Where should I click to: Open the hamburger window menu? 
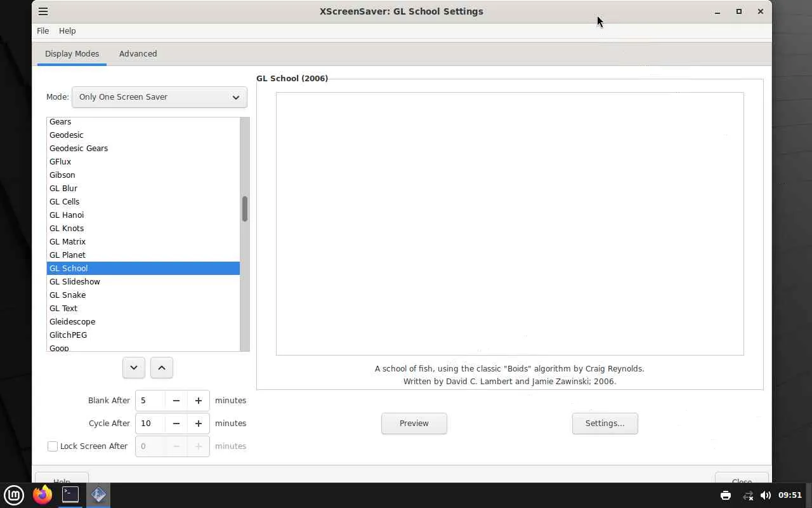click(x=43, y=11)
